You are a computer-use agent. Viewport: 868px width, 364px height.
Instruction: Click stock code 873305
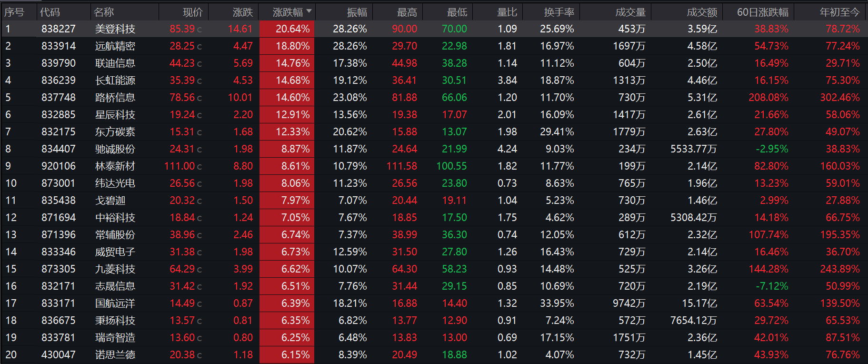coord(59,269)
